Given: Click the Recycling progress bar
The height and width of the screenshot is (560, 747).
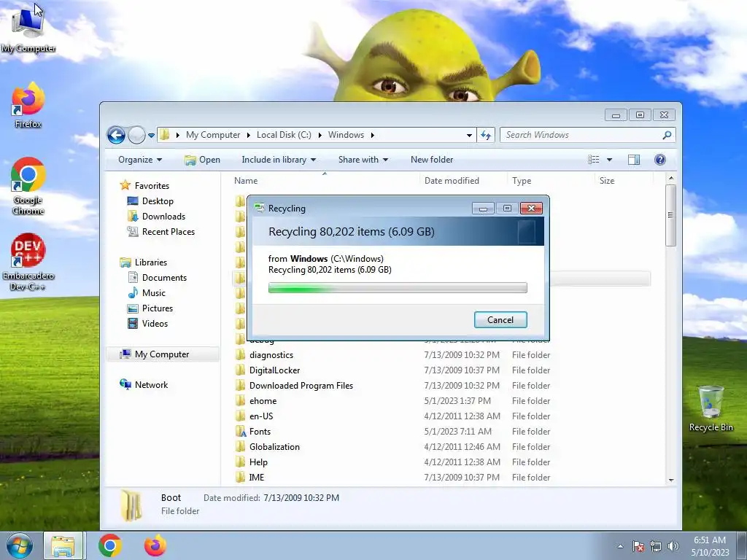Looking at the screenshot, I should (398, 287).
